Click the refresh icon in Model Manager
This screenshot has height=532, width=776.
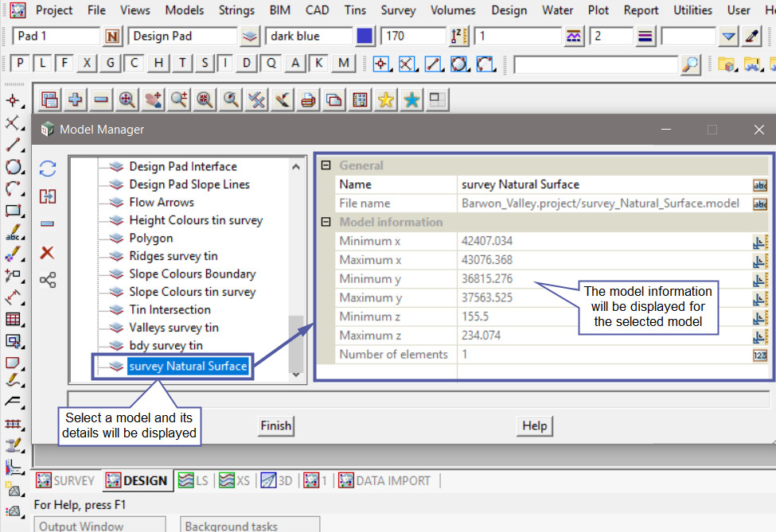point(48,169)
